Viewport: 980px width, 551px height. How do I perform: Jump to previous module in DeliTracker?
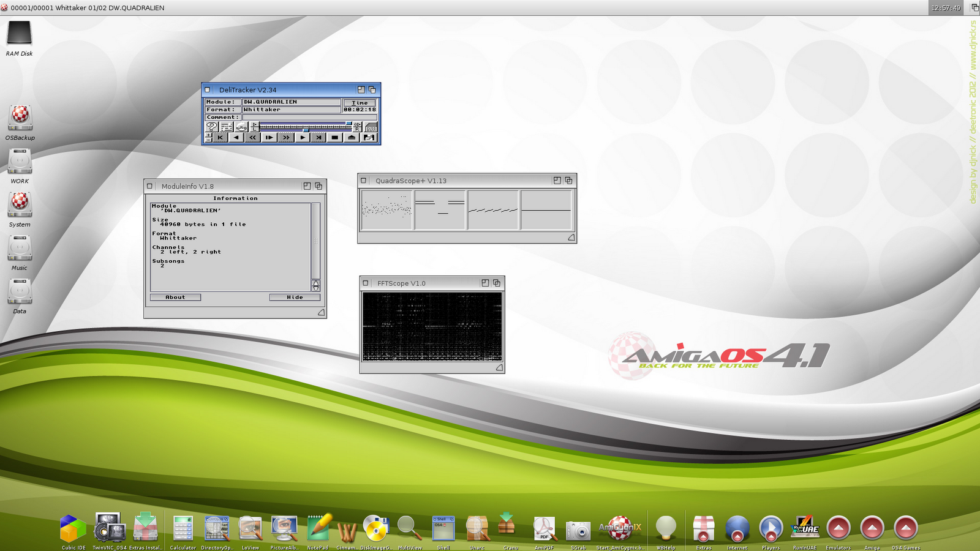pyautogui.click(x=220, y=138)
